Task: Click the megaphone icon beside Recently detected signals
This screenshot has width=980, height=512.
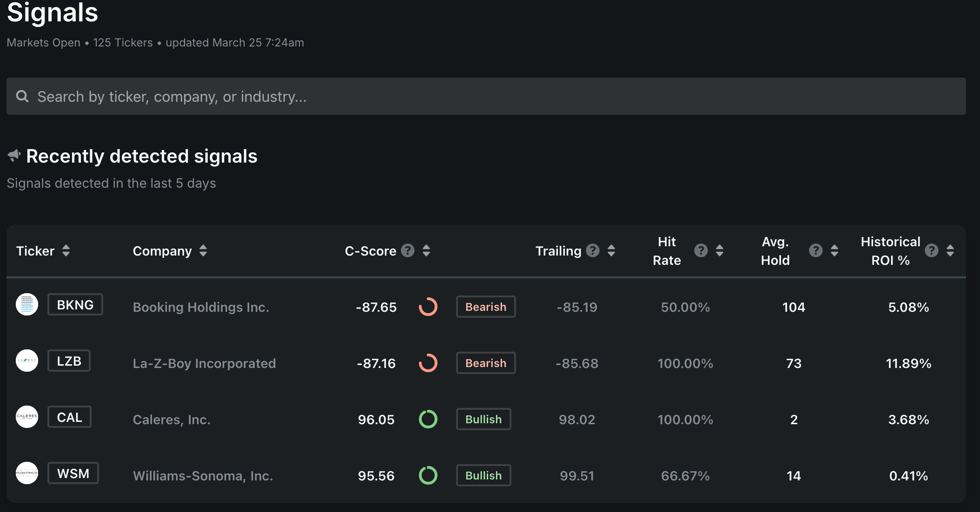Action: click(14, 156)
